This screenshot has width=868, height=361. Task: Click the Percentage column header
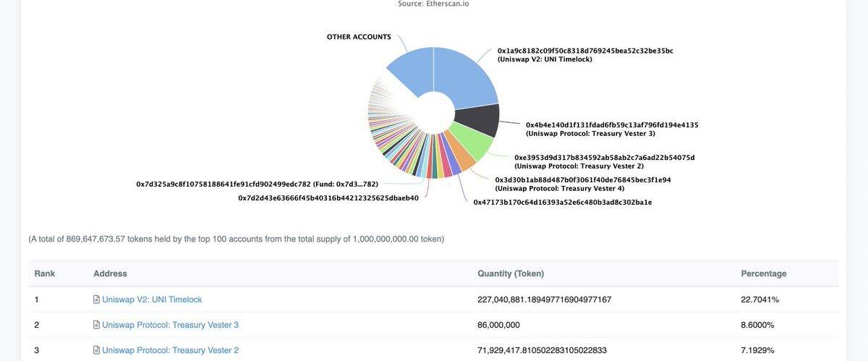tap(763, 273)
